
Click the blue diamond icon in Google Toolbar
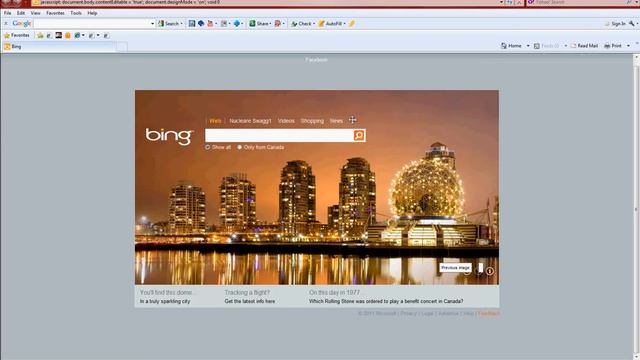tap(237, 24)
